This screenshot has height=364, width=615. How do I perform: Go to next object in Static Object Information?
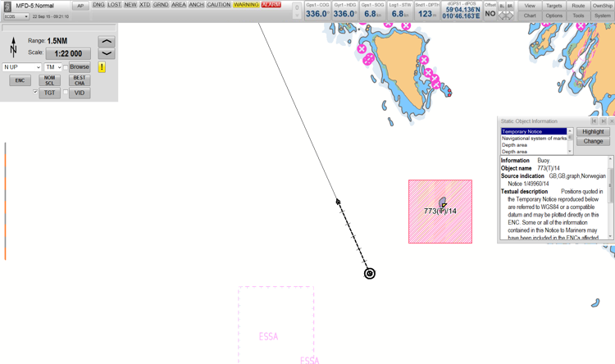pos(603,121)
